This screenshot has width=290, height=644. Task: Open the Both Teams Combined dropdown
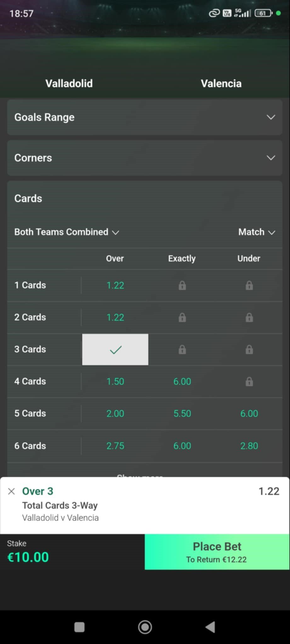pyautogui.click(x=66, y=232)
